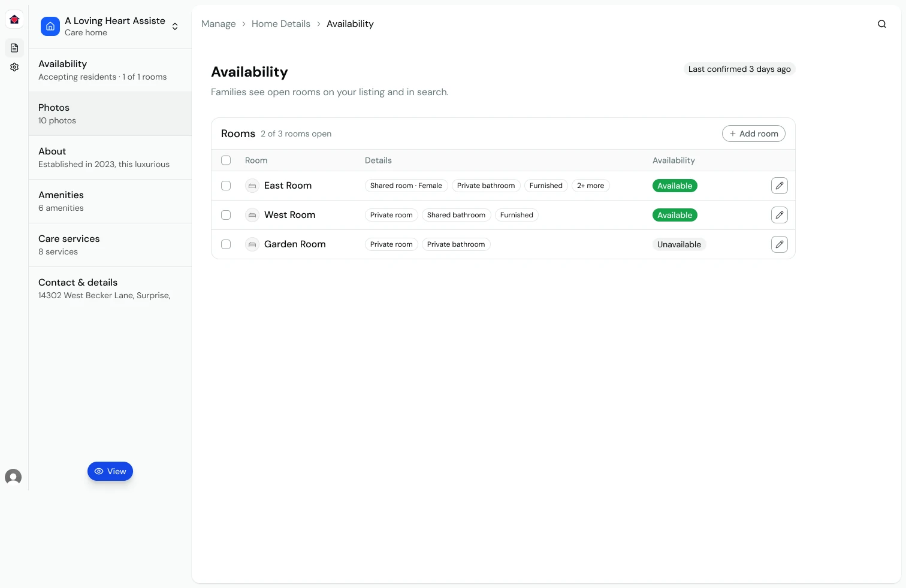Go to Manage breadcrumb link
This screenshot has height=588, width=906.
(219, 24)
